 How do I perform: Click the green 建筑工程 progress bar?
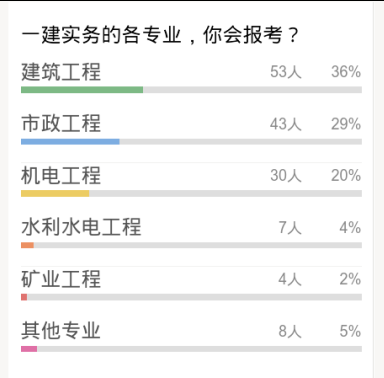click(x=82, y=90)
